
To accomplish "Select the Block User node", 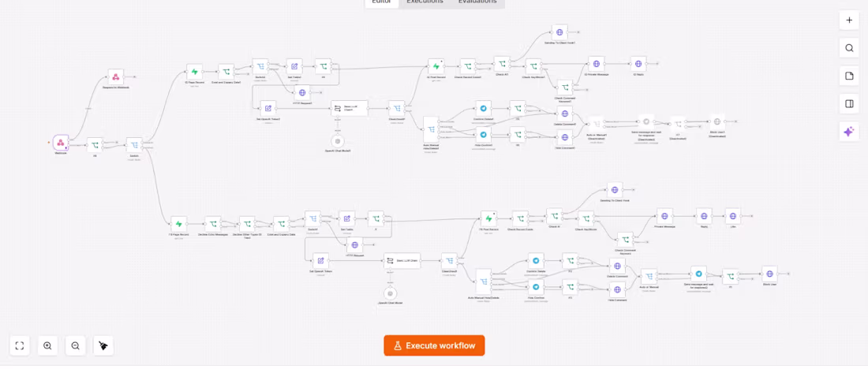I will [x=769, y=274].
